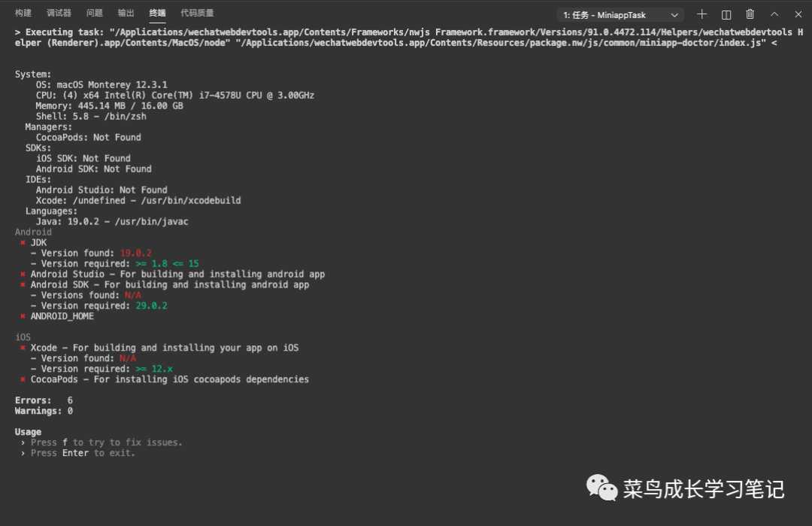Viewport: 812px width, 526px height.
Task: Maximize panel with the up chevron
Action: [774, 14]
